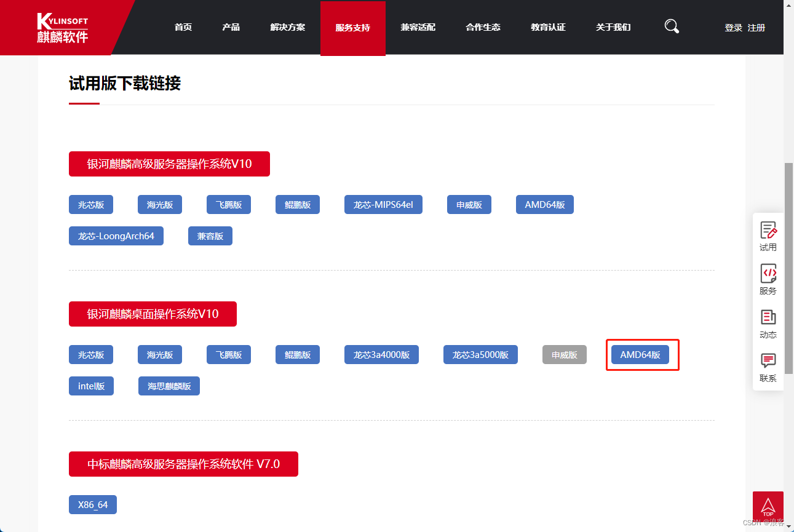Open the 产品 navigation menu
794x532 pixels.
pos(231,28)
